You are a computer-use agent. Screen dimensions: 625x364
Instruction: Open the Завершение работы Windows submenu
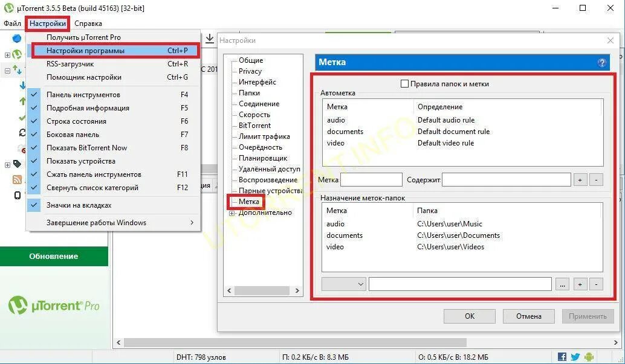[x=114, y=223]
